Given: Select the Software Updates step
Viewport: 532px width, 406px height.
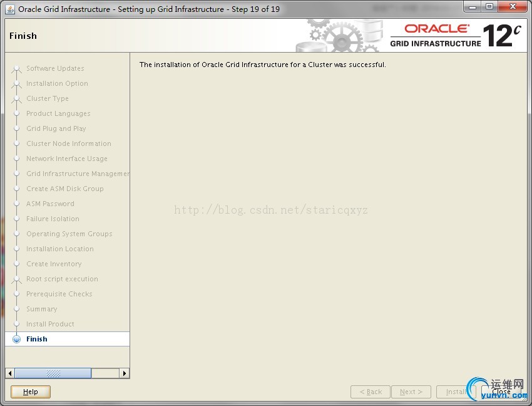Looking at the screenshot, I should click(55, 68).
